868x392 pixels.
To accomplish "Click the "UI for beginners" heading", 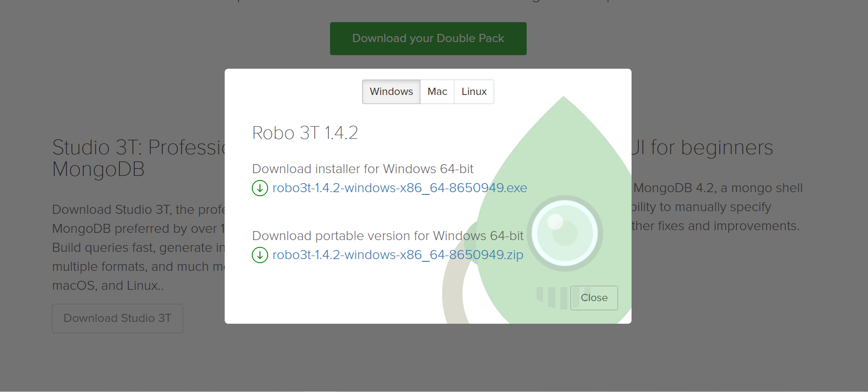I will coord(702,147).
